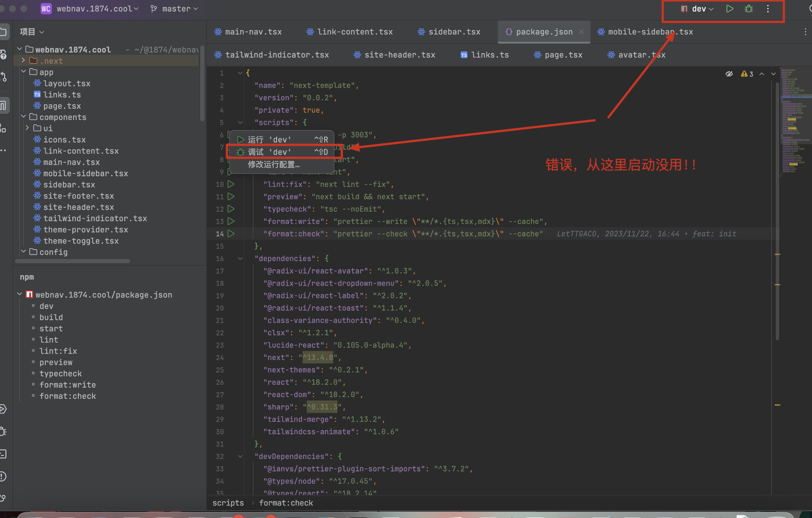The width and height of the screenshot is (812, 518).
Task: Click the green Run button in top toolbar
Action: (x=729, y=9)
